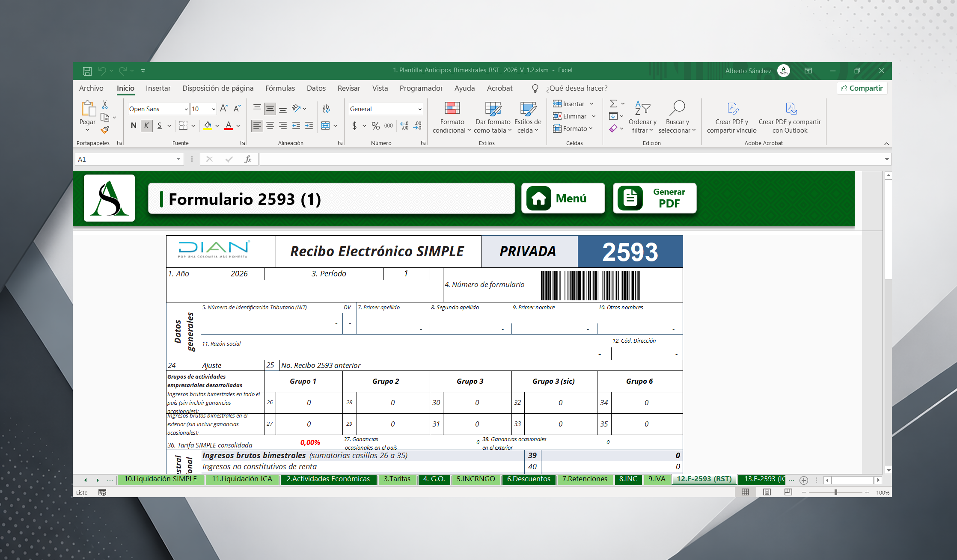This screenshot has height=560, width=957.
Task: Click the Merge and Center icon
Action: tap(325, 126)
